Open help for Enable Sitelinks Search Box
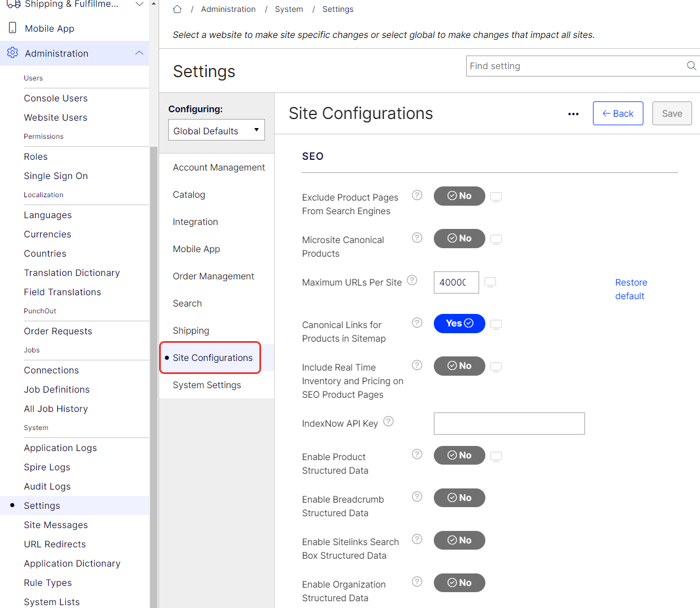 (417, 539)
